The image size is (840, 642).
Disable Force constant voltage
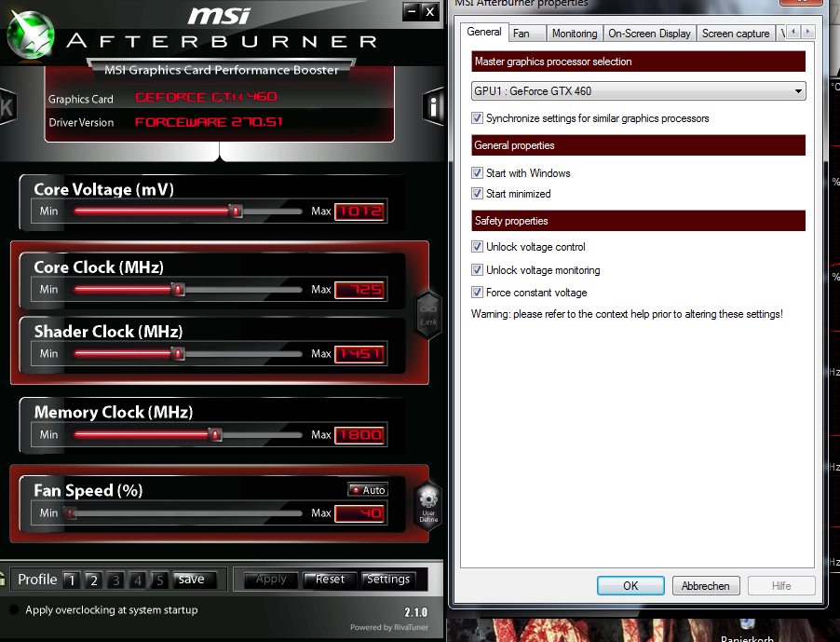coord(477,292)
